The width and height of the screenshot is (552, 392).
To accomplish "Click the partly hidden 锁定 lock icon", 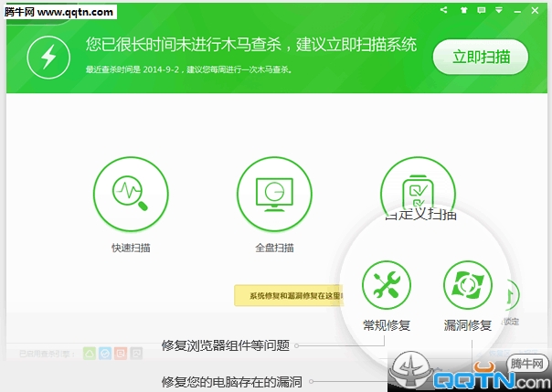I will [x=511, y=295].
